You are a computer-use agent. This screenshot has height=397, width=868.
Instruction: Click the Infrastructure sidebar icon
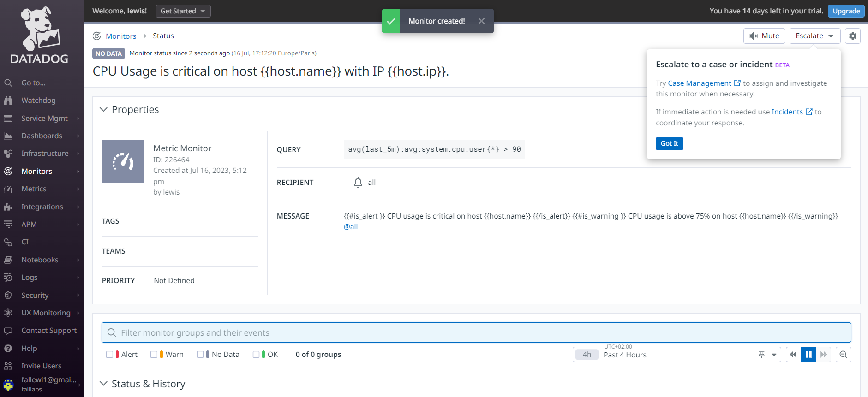8,154
